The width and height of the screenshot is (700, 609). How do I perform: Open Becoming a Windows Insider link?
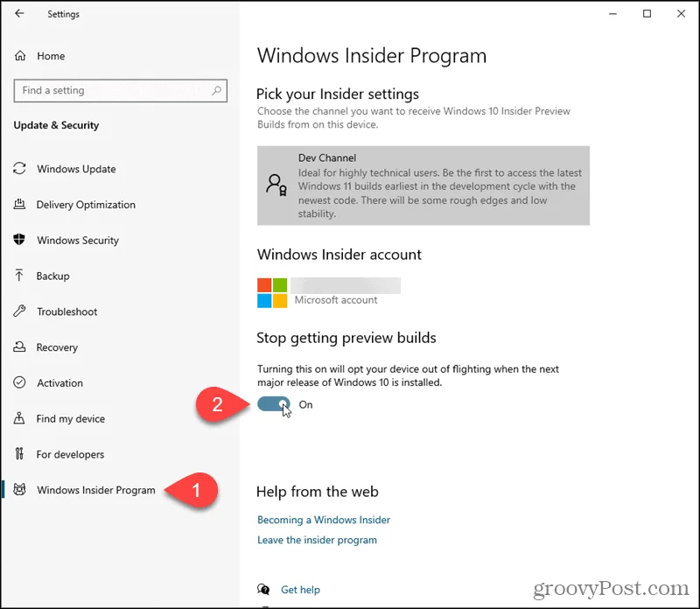(x=324, y=520)
